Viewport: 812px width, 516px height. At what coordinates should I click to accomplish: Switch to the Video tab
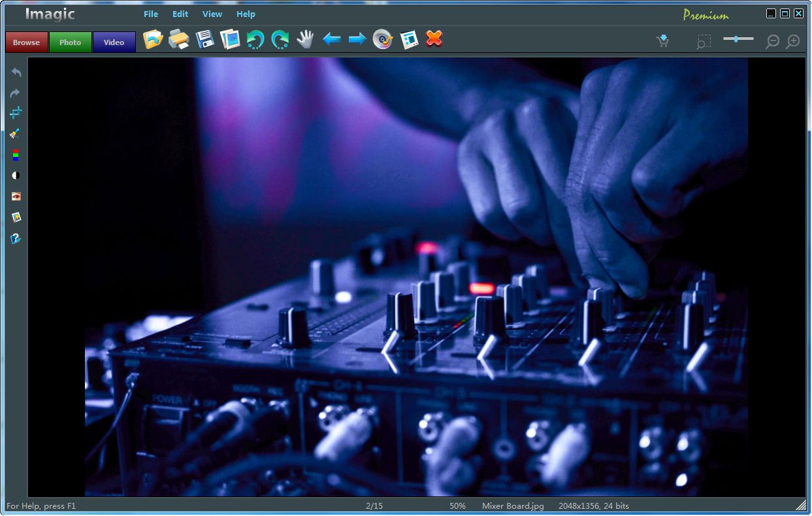114,42
